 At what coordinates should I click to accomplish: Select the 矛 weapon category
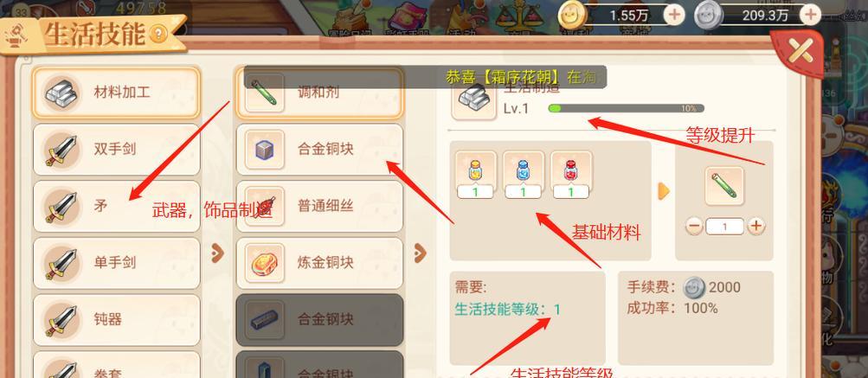coord(116,207)
